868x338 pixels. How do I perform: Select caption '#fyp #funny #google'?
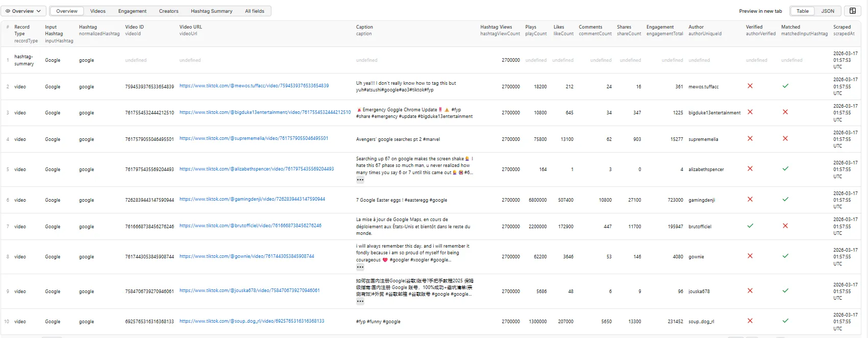coord(378,322)
